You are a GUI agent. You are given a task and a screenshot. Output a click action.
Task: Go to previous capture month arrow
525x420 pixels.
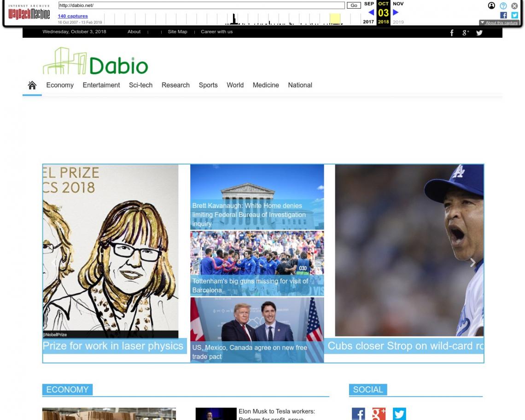point(371,12)
